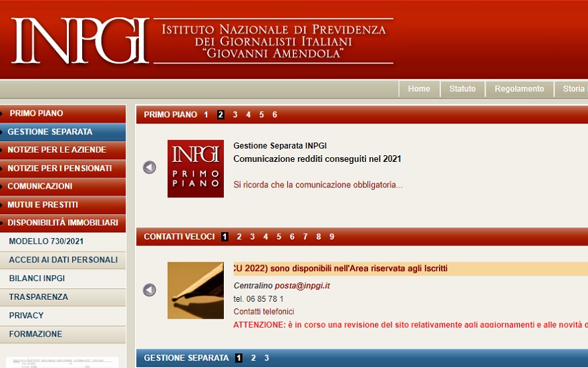Viewport: 588px width, 368px height.
Task: Go to Contatti Veloci page 4
Action: (x=265, y=237)
